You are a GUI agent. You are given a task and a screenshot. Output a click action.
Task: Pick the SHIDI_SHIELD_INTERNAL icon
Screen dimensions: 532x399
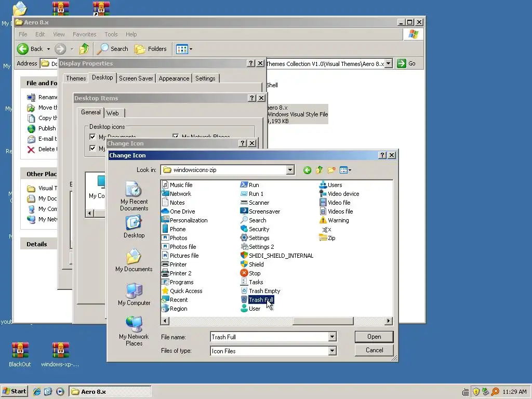click(277, 256)
